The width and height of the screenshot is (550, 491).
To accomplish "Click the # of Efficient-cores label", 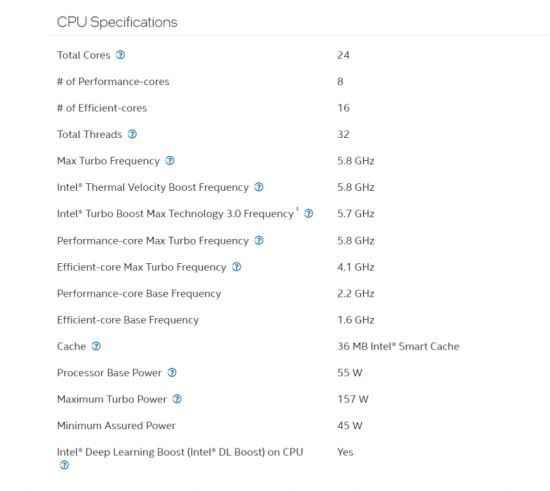I will [x=102, y=108].
